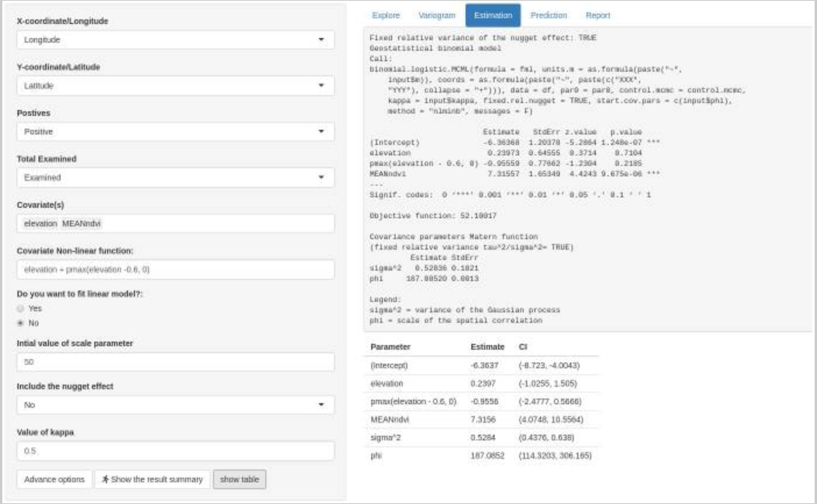This screenshot has width=817, height=504.
Task: Switch to the Explore tab
Action: pos(386,16)
